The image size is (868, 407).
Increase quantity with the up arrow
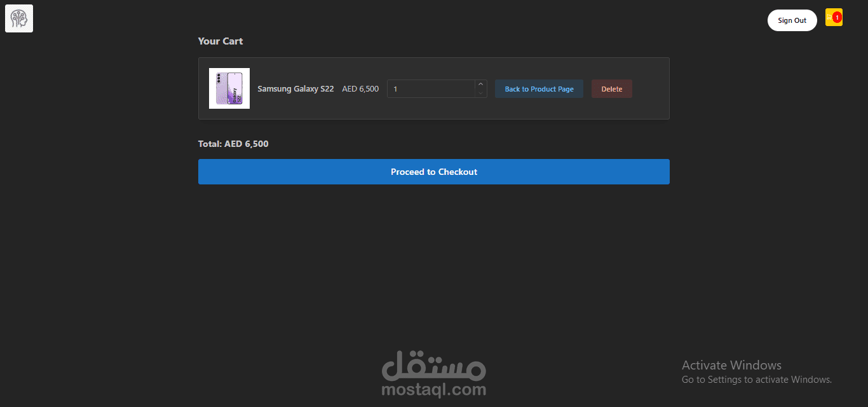(x=481, y=84)
